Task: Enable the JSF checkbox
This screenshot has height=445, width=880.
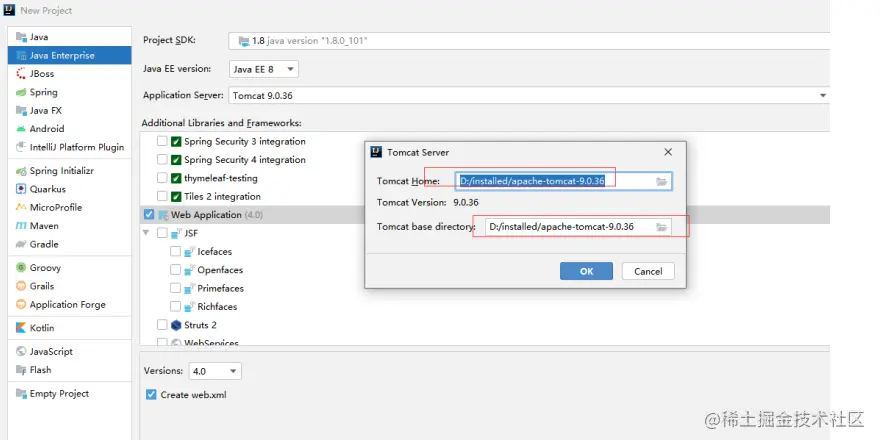Action: point(162,232)
